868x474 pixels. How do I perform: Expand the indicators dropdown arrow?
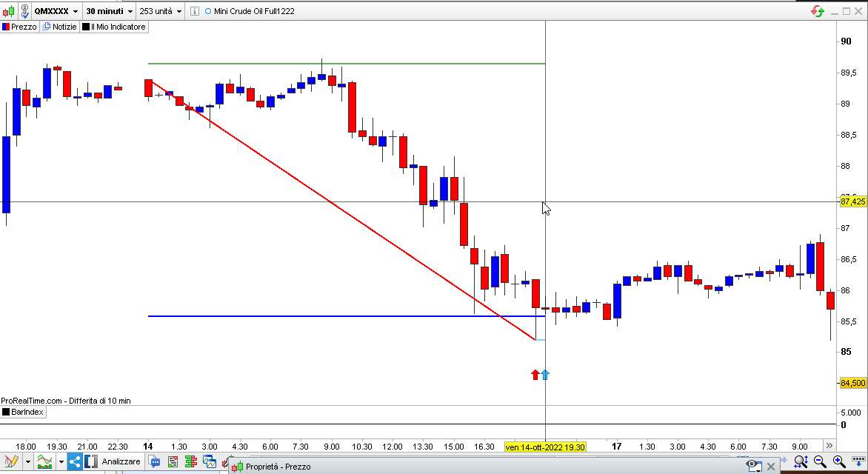pyautogui.click(x=61, y=461)
